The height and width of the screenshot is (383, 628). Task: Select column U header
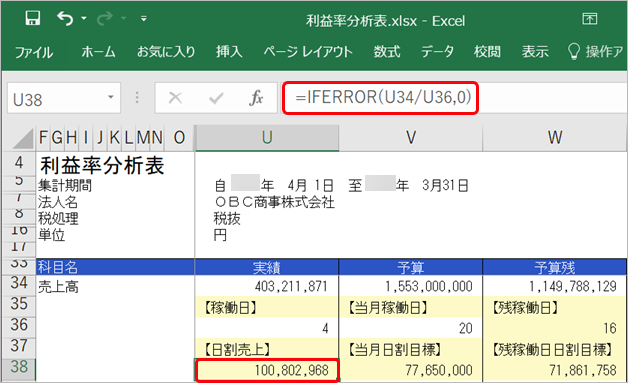point(267,137)
